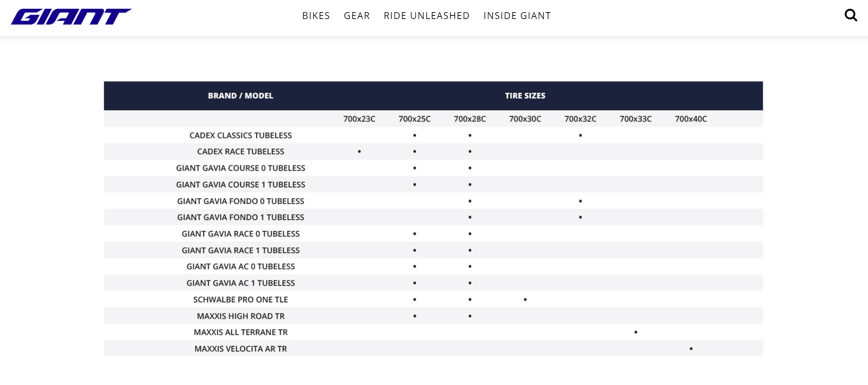Click GIANT GAVIA FONDO 1 TUBELESS label

pyautogui.click(x=241, y=217)
